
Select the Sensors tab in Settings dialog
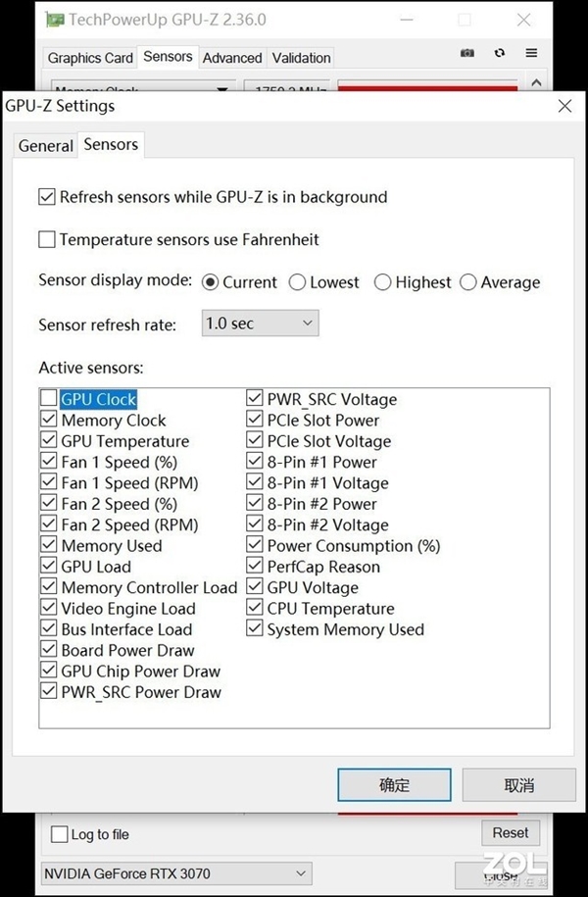(x=111, y=144)
